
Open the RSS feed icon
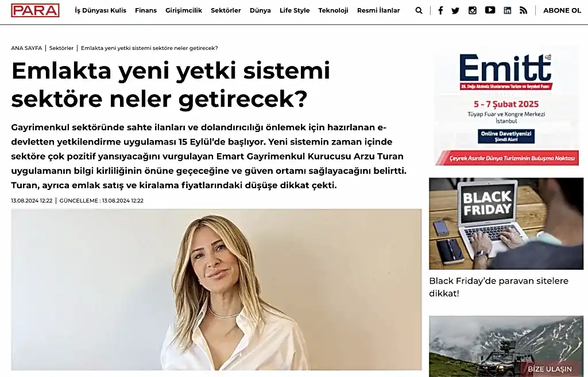(x=523, y=10)
